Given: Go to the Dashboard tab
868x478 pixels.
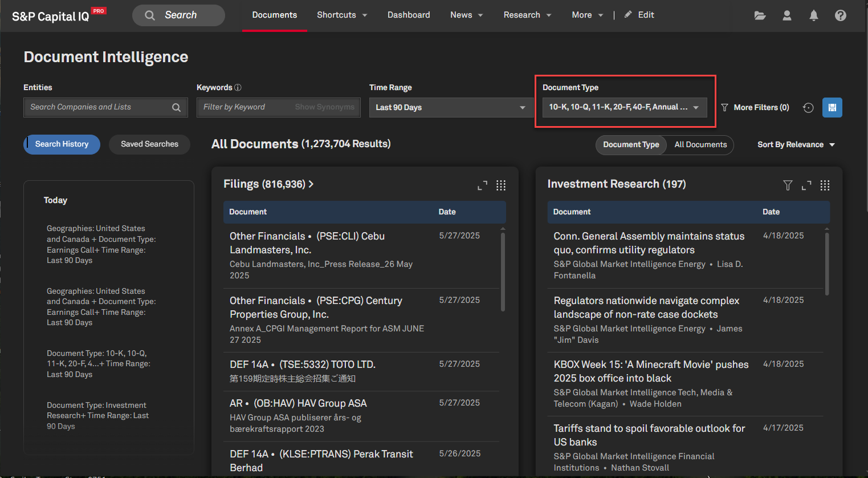Looking at the screenshot, I should click(x=409, y=15).
